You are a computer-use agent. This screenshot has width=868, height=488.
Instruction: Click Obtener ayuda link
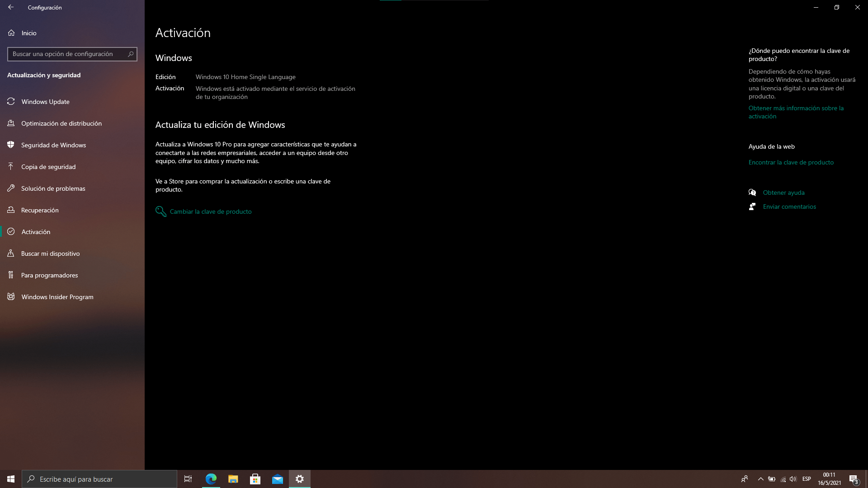point(783,192)
